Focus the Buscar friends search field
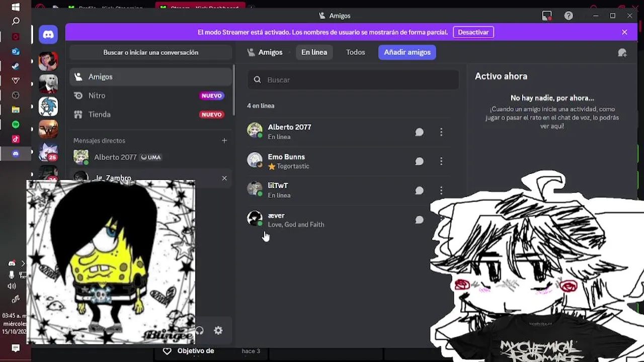The image size is (644, 362). point(353,80)
